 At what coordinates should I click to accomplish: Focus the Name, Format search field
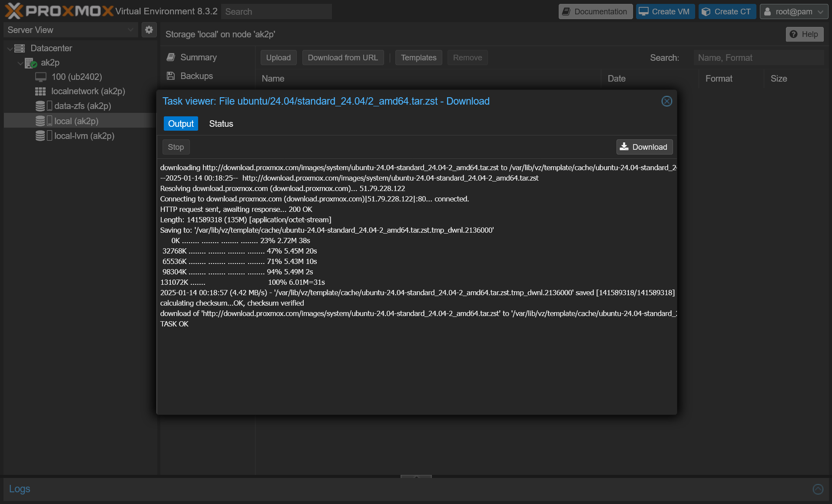[x=759, y=58]
